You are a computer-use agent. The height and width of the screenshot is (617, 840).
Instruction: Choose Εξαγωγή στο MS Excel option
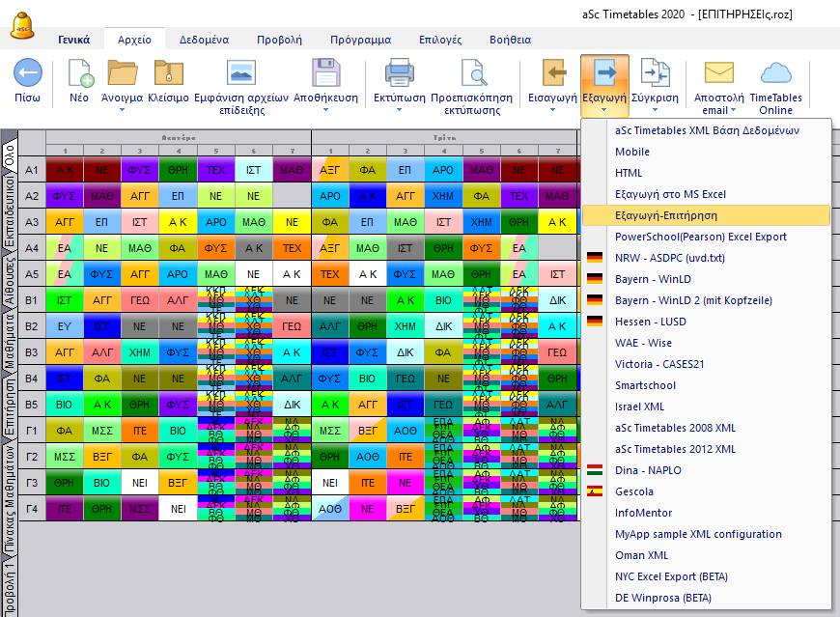tap(670, 194)
